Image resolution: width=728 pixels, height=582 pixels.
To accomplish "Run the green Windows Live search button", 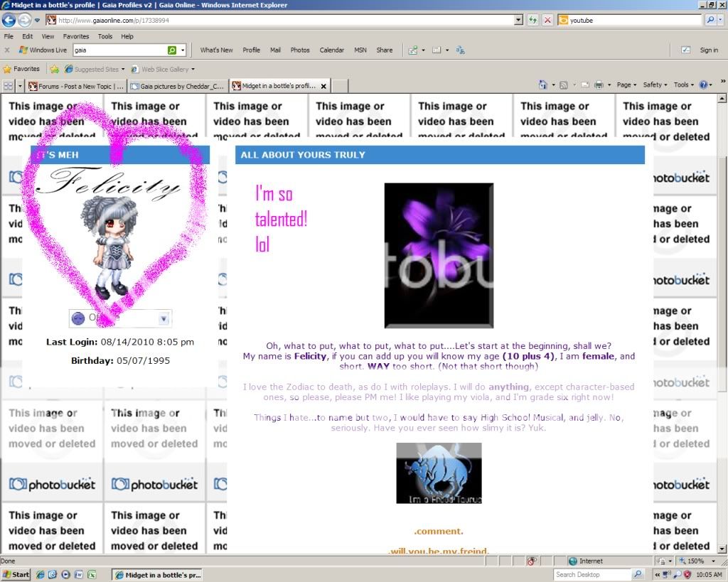I will pyautogui.click(x=172, y=50).
